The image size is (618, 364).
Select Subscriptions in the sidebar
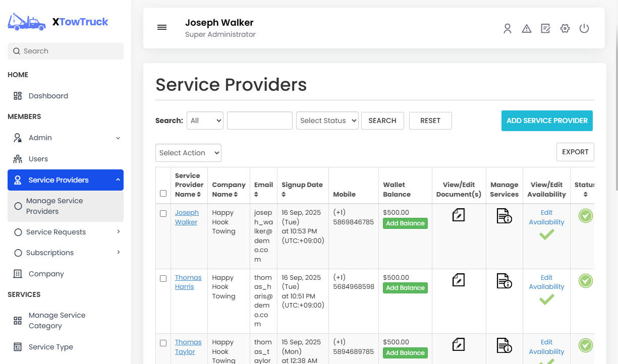click(49, 252)
